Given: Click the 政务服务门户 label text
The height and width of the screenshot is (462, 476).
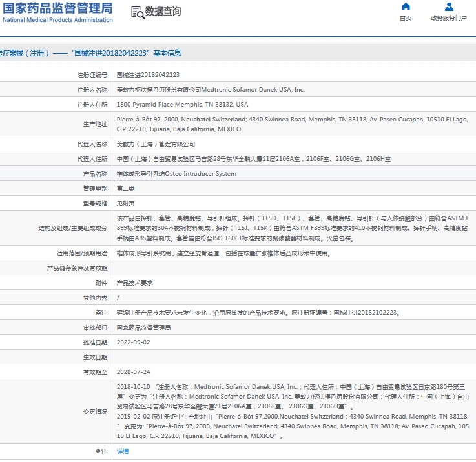Looking at the screenshot, I should [449, 18].
